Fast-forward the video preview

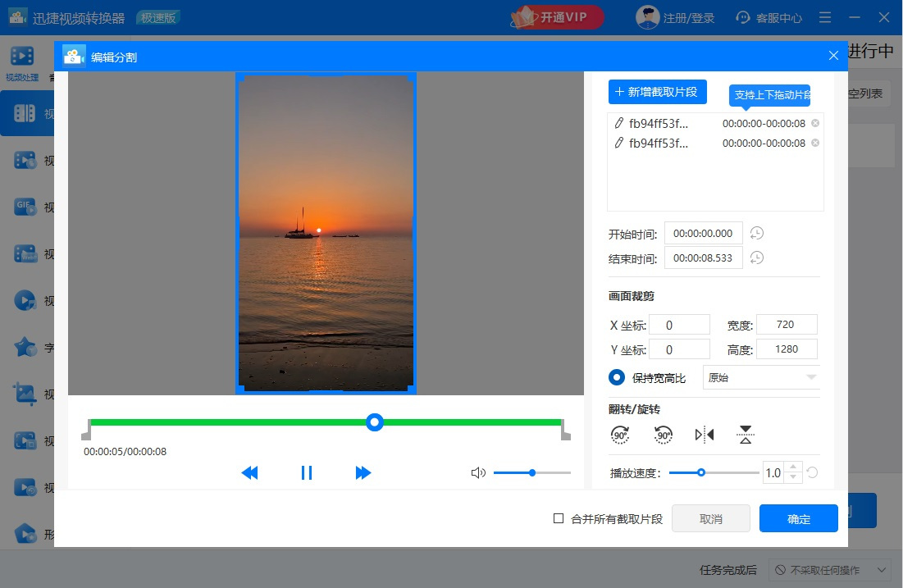(363, 472)
